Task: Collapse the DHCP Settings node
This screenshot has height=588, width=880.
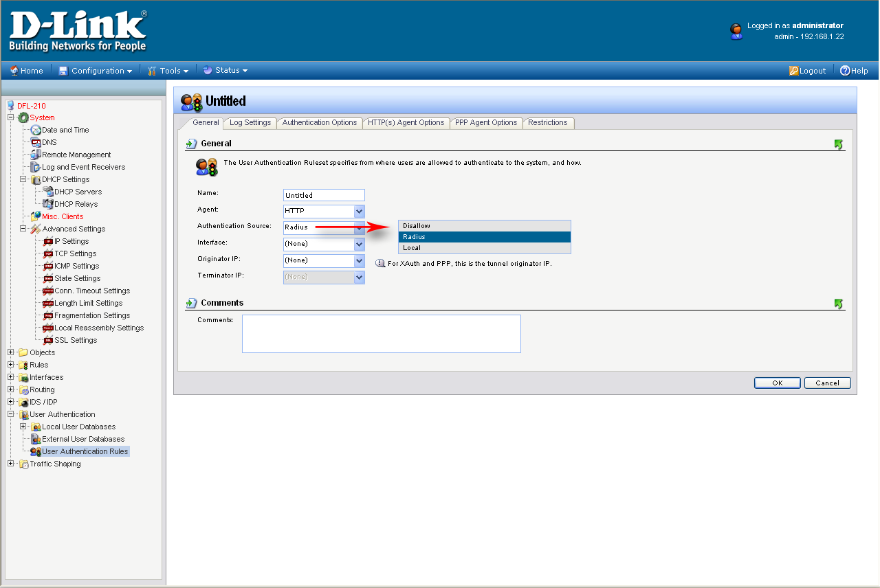Action: pyautogui.click(x=23, y=179)
